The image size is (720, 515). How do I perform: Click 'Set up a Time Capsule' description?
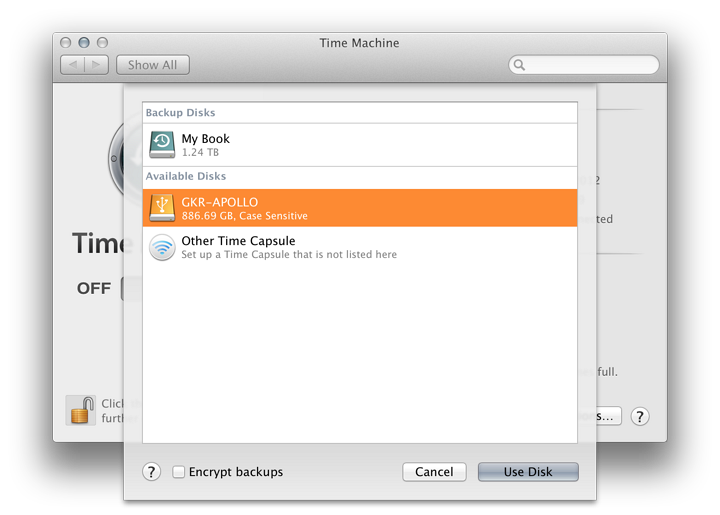[289, 254]
